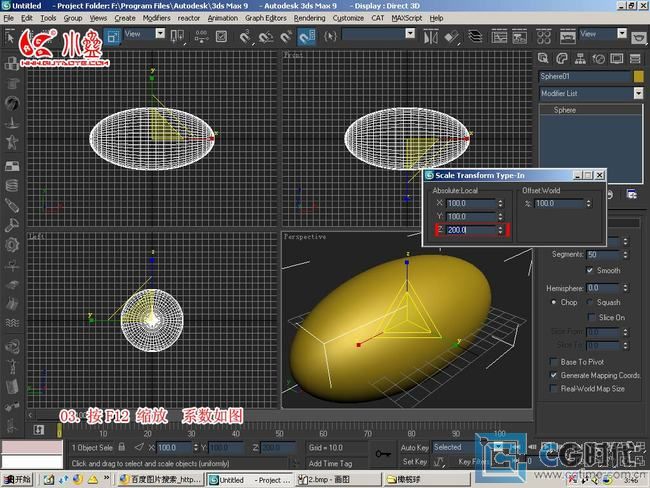Open the Graph Editors menu
Image resolution: width=650 pixels, height=488 pixels.
pos(265,18)
